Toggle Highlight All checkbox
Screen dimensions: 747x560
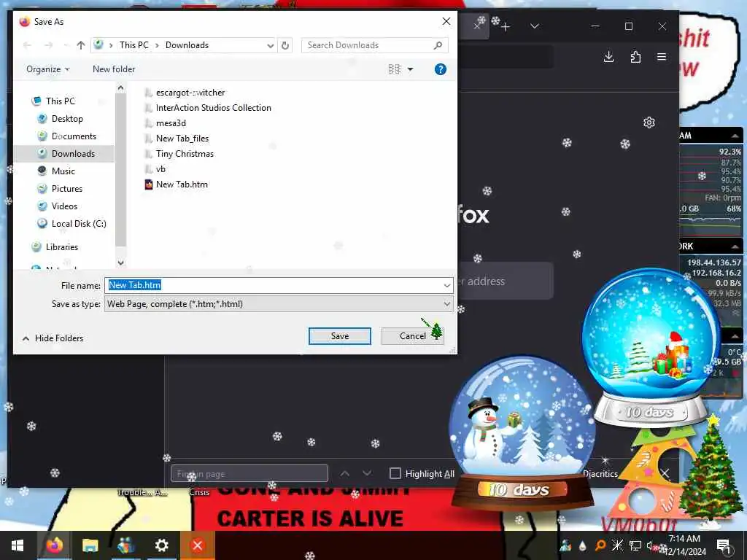coord(395,474)
